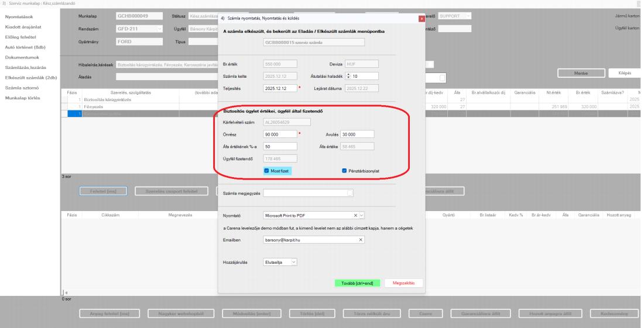This screenshot has height=328, width=644.
Task: Close the Számla nyomtatás dialog with red X
Action: [422, 19]
